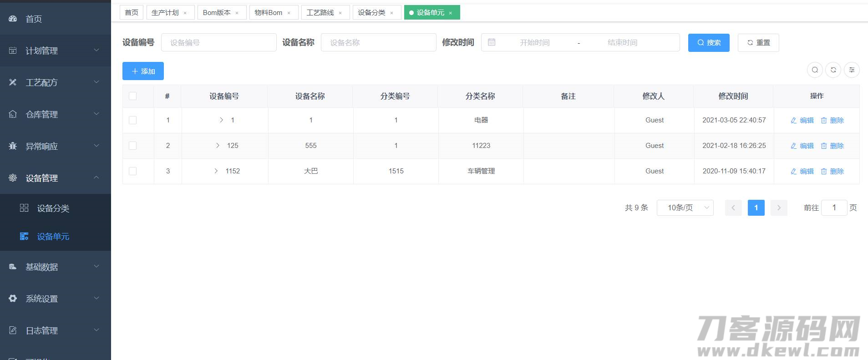The image size is (868, 360).
Task: Click the 设备分类 grid icon
Action: 24,208
